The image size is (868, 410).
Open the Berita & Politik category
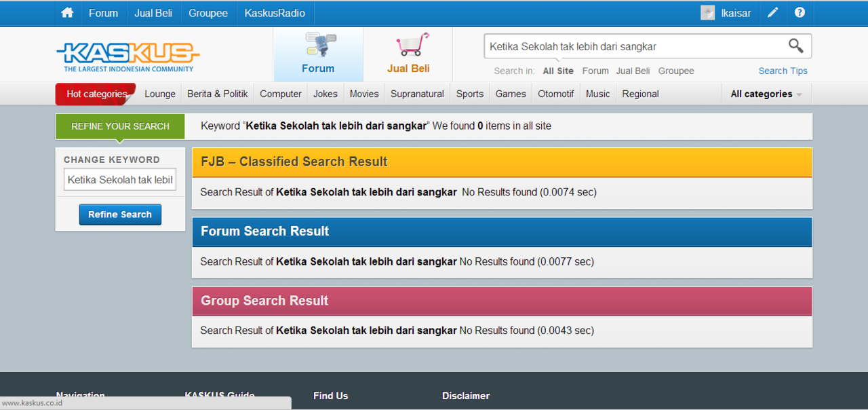pos(218,94)
